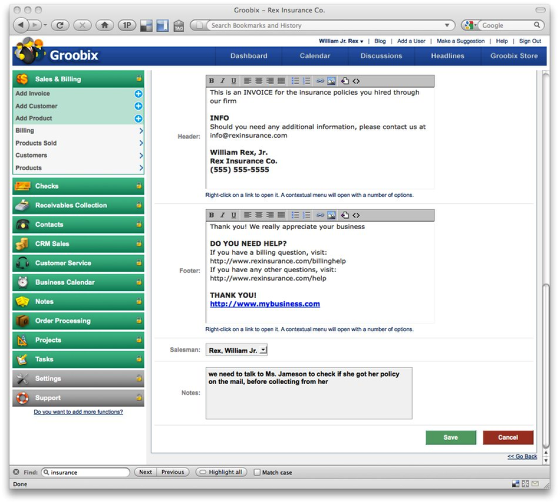Switch to the Discussions tab
The height and width of the screenshot is (504, 560).
381,56
